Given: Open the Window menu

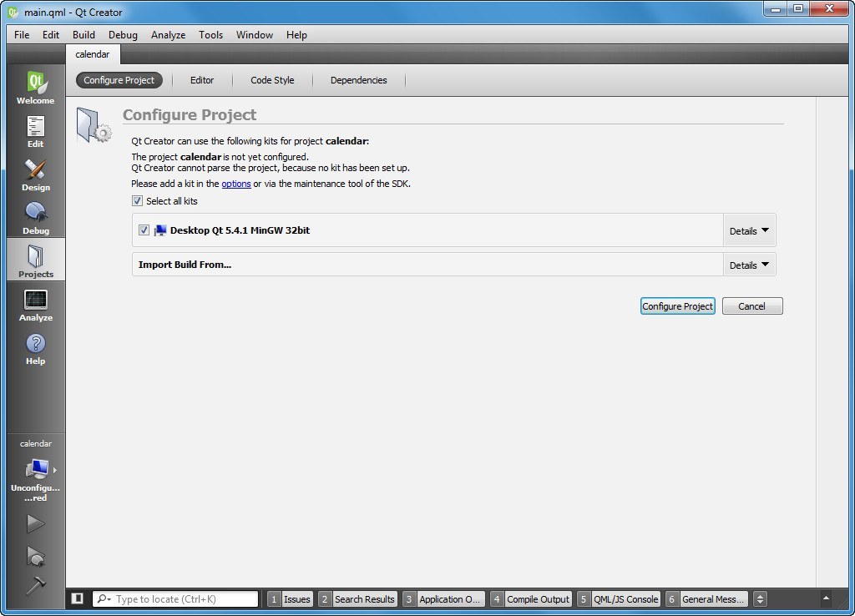Looking at the screenshot, I should tap(254, 35).
